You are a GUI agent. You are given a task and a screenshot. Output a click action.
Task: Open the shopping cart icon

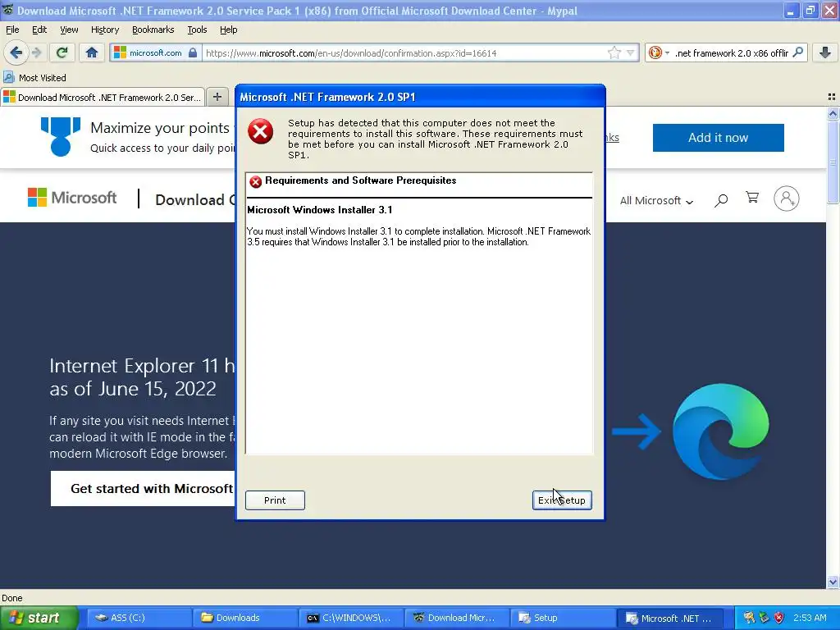tap(752, 198)
